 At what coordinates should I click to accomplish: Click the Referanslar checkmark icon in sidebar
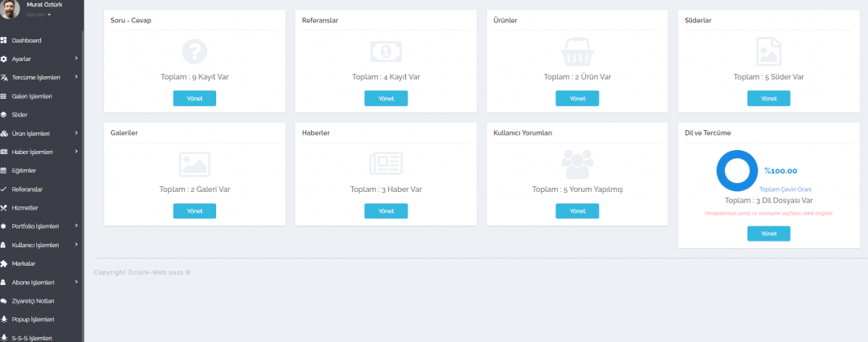pyautogui.click(x=3, y=189)
